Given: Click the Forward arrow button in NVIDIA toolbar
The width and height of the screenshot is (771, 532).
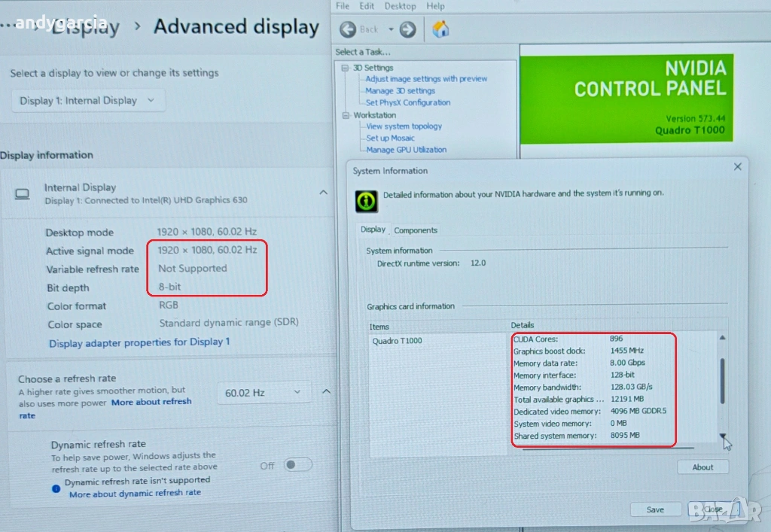Looking at the screenshot, I should (407, 29).
